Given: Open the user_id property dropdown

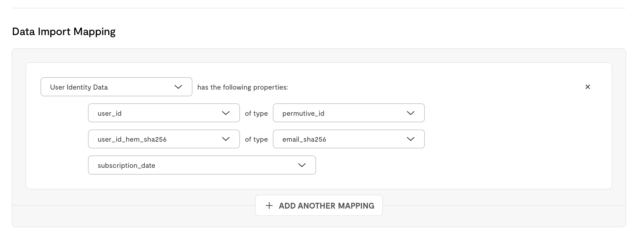Looking at the screenshot, I should [x=164, y=113].
